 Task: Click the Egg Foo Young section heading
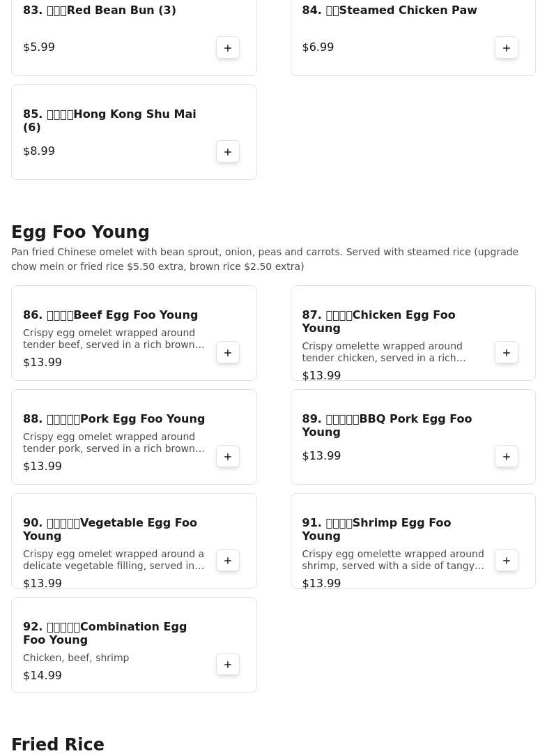80,232
